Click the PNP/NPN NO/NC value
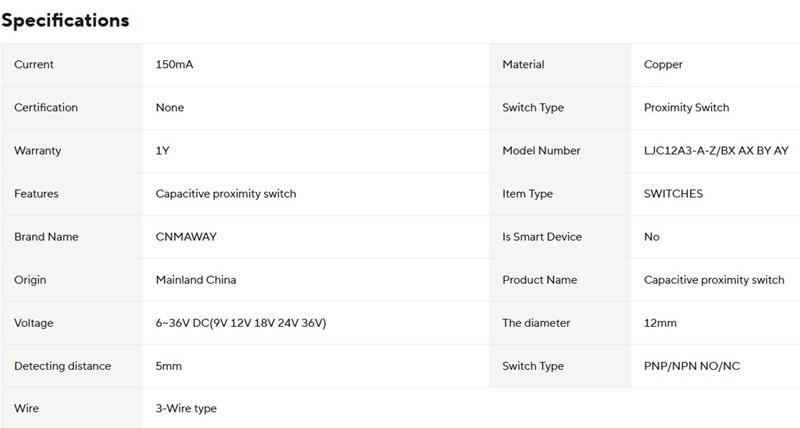Screen dimensions: 800x428 click(x=692, y=366)
